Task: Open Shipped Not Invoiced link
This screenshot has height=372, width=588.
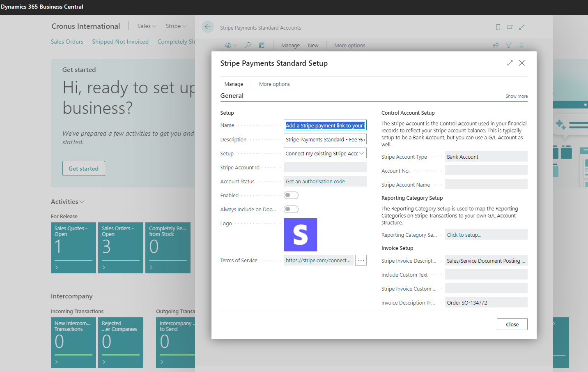Action: (x=120, y=42)
